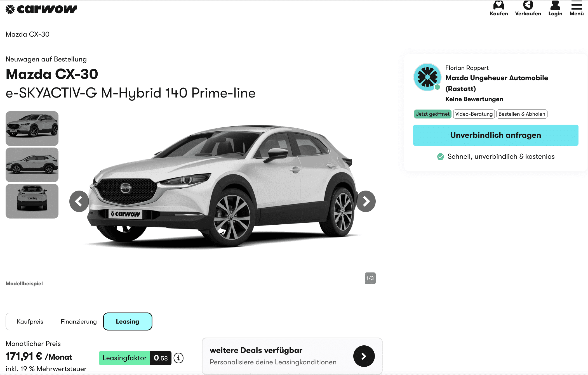Click Modellbeispiel caption
This screenshot has height=375, width=588.
(24, 284)
